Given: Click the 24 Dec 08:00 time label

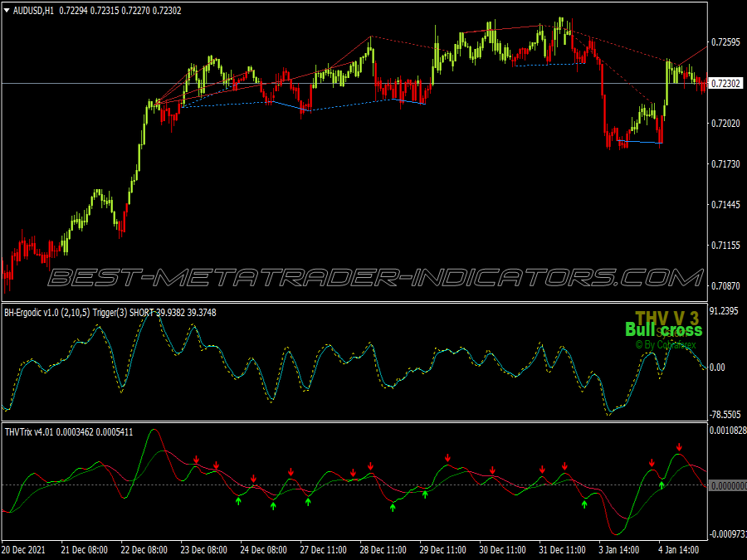Looking at the screenshot, I should click(263, 550).
